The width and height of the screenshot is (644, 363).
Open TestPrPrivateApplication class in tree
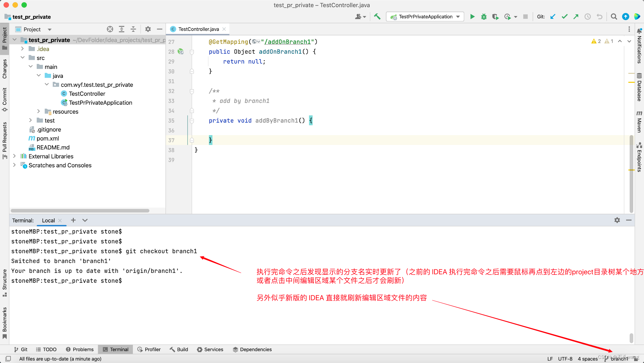[100, 103]
